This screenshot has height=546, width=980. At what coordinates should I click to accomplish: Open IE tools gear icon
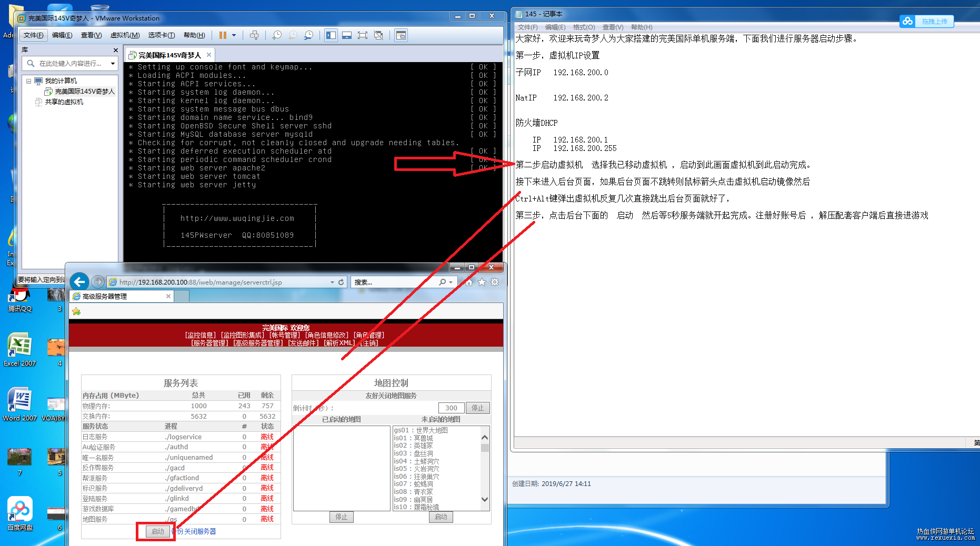pos(495,282)
